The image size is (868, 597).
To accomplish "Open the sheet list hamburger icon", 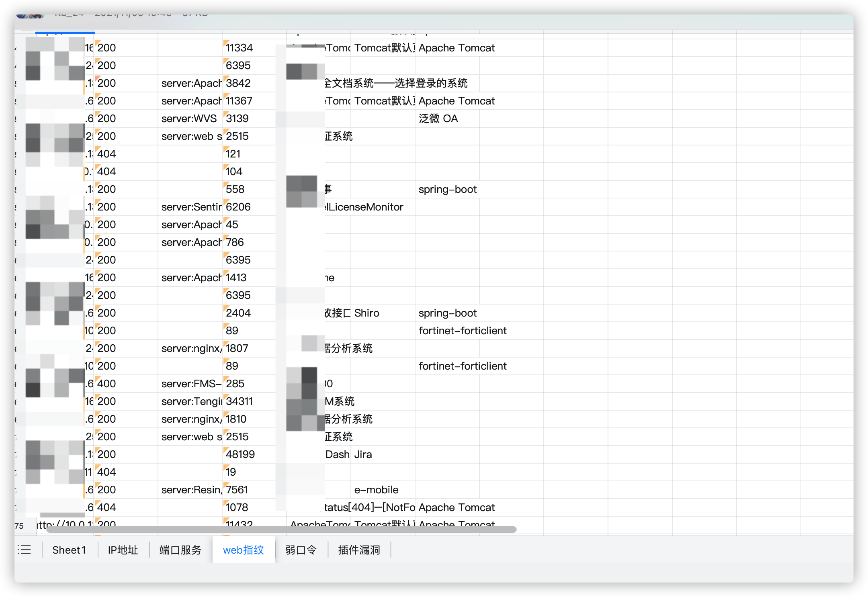I will tap(24, 550).
